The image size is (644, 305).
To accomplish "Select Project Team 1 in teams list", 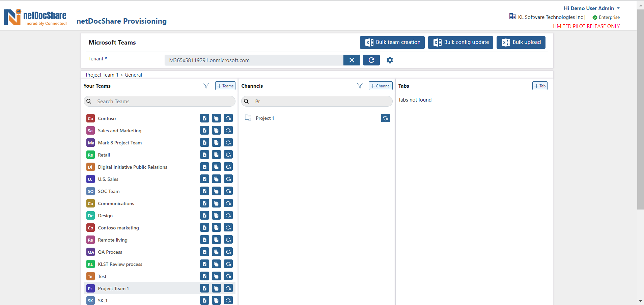I will (113, 288).
